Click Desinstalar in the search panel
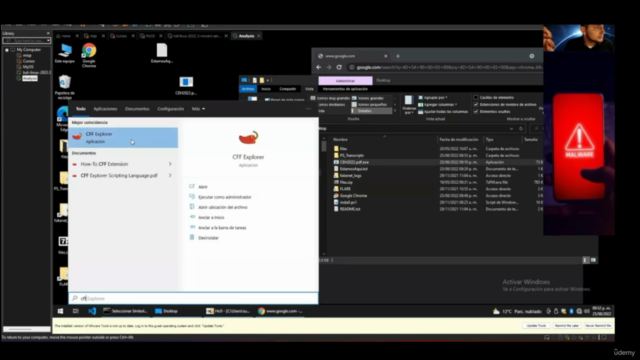The image size is (640, 360). tap(208, 238)
